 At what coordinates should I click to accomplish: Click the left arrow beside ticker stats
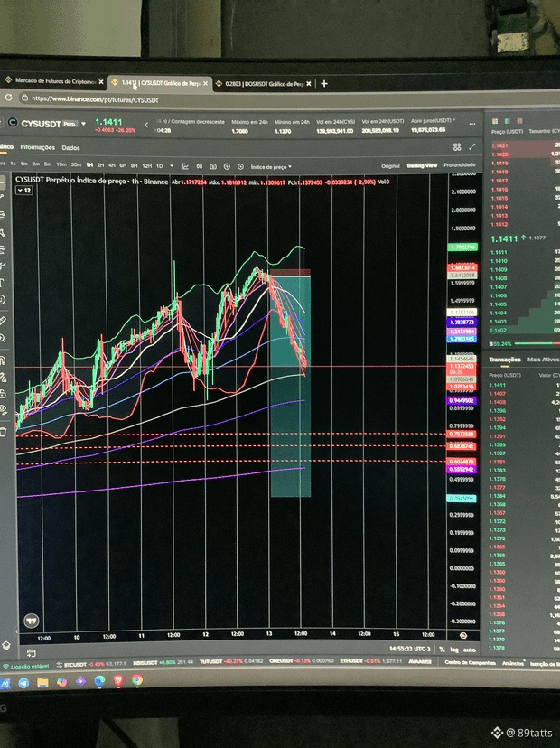[x=146, y=125]
